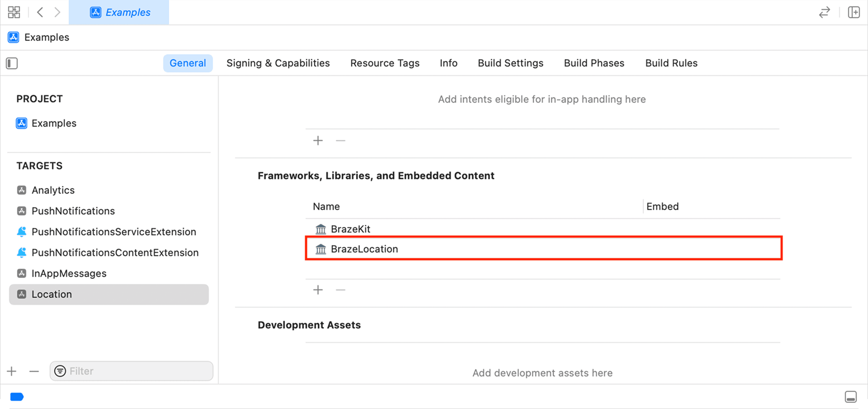
Task: Toggle the debug area at bottom right
Action: (851, 397)
